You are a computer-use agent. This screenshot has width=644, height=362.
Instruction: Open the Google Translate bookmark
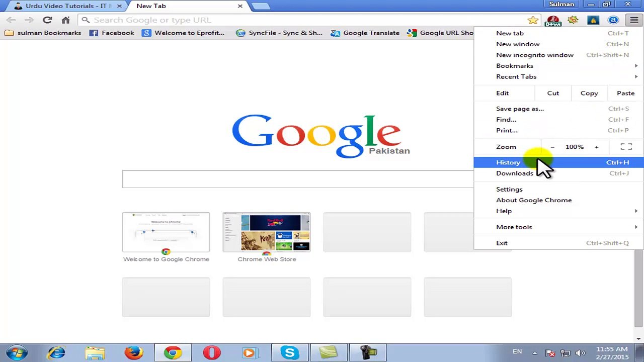[365, 33]
